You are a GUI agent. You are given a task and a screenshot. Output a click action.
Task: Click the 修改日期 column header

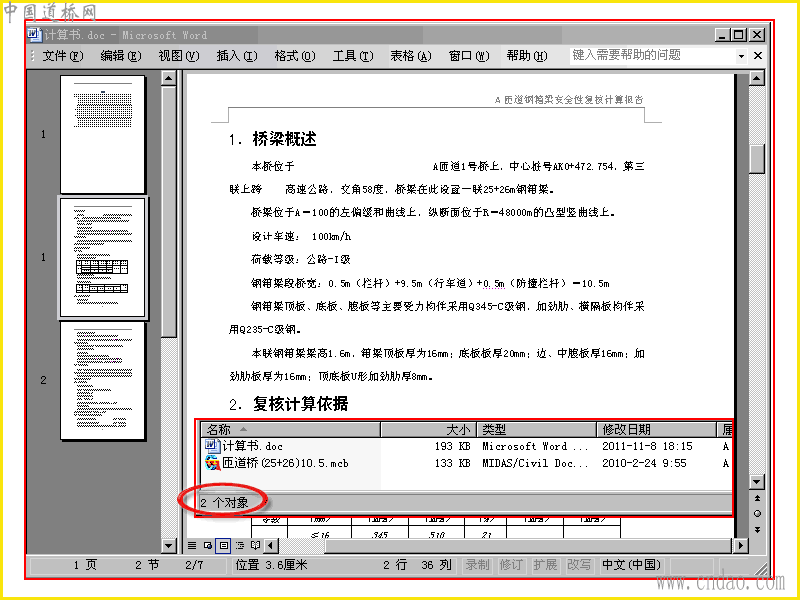pyautogui.click(x=656, y=430)
